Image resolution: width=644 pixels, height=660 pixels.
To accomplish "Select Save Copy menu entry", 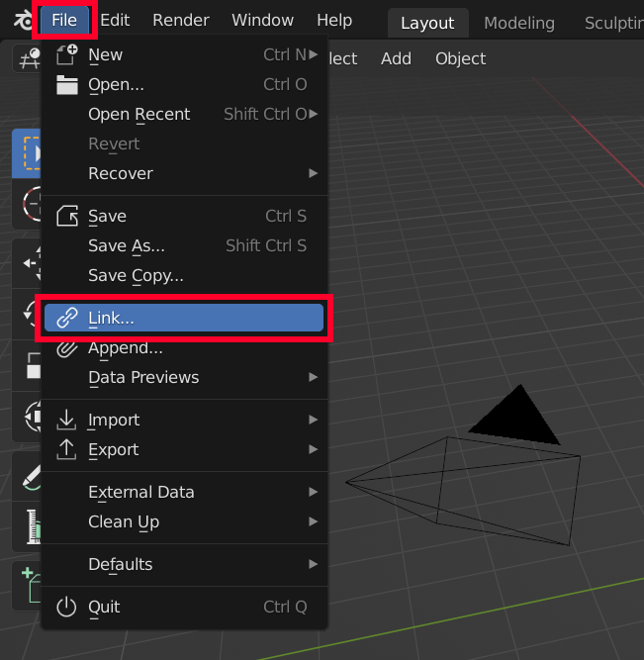I will point(136,275).
